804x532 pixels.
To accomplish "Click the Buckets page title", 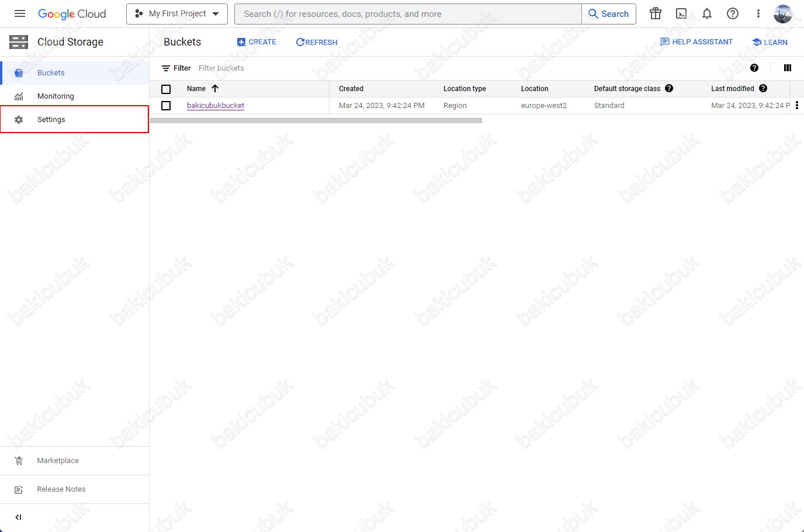I will point(182,42).
